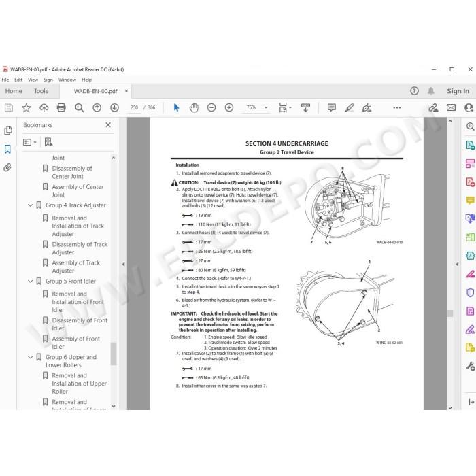Open the Help question mark icon

pos(414,90)
